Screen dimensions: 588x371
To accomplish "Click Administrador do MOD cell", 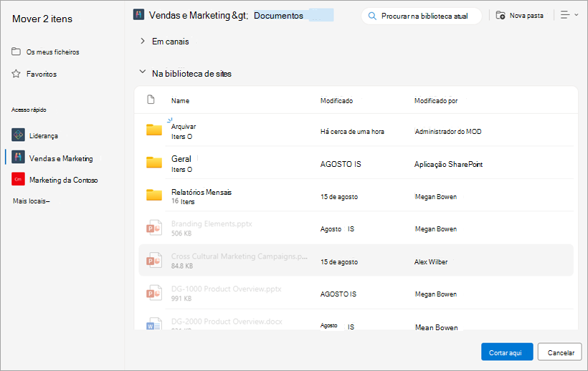I will coord(447,131).
